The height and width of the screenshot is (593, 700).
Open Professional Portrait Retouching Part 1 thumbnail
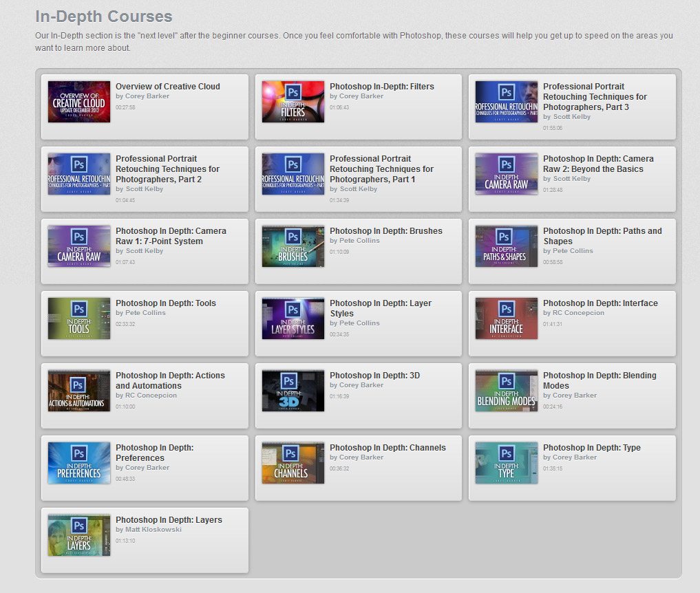point(293,174)
